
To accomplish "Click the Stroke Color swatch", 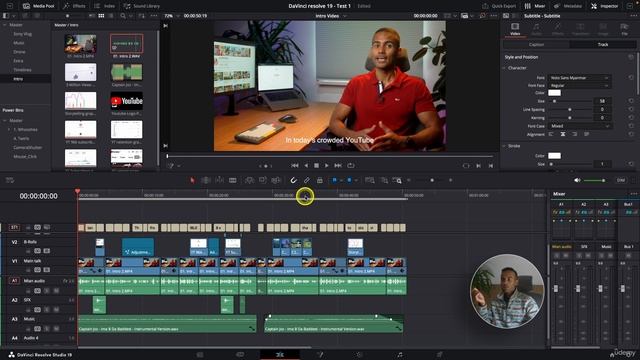I will (554, 156).
